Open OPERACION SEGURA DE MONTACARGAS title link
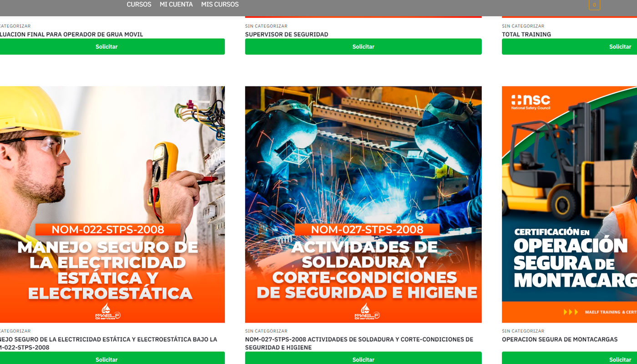This screenshot has width=637, height=364. pos(560,339)
